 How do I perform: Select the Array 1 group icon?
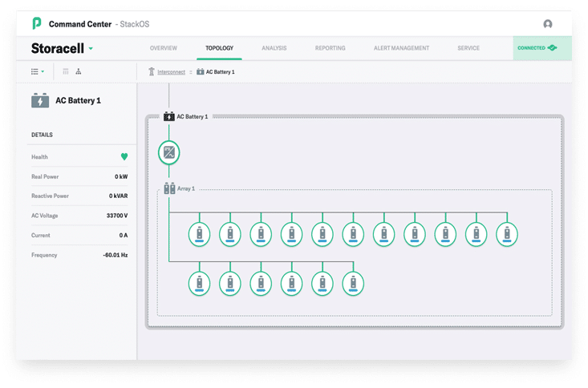(169, 188)
